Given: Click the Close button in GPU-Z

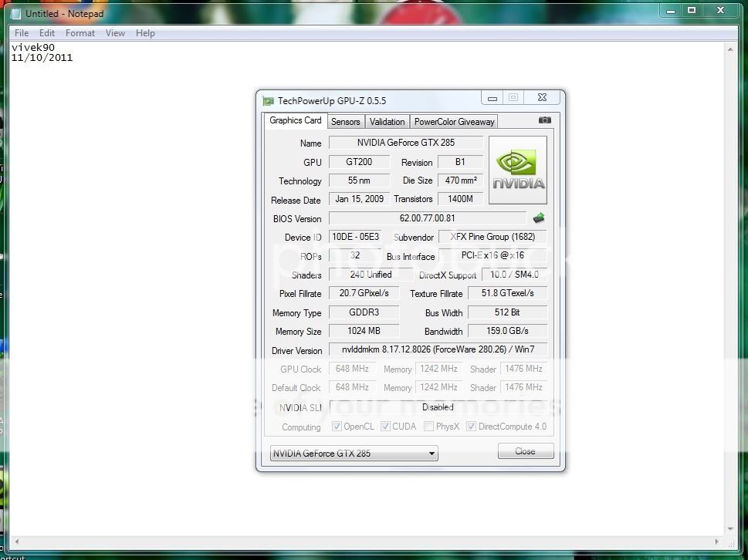Looking at the screenshot, I should [526, 451].
